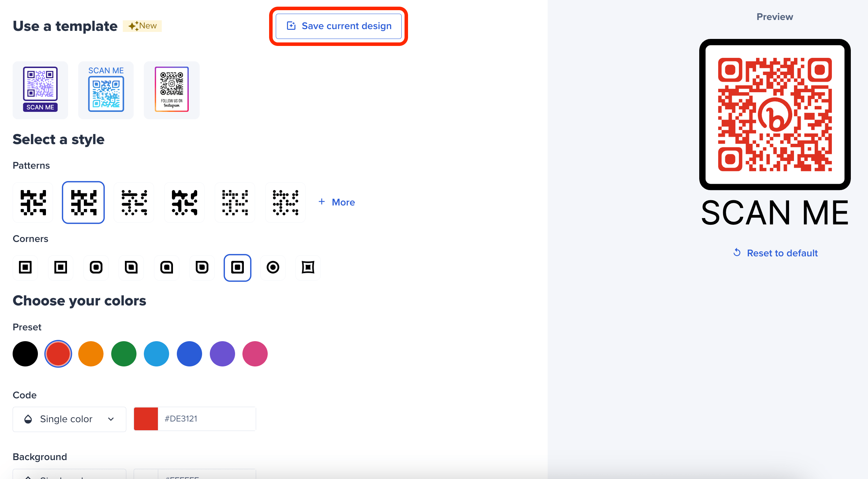Viewport: 868px width, 479px height.
Task: Select the black preset color
Action: (25, 354)
